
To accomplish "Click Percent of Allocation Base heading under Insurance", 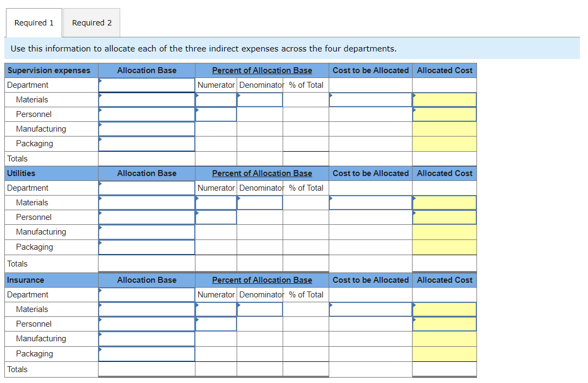I will tap(262, 280).
